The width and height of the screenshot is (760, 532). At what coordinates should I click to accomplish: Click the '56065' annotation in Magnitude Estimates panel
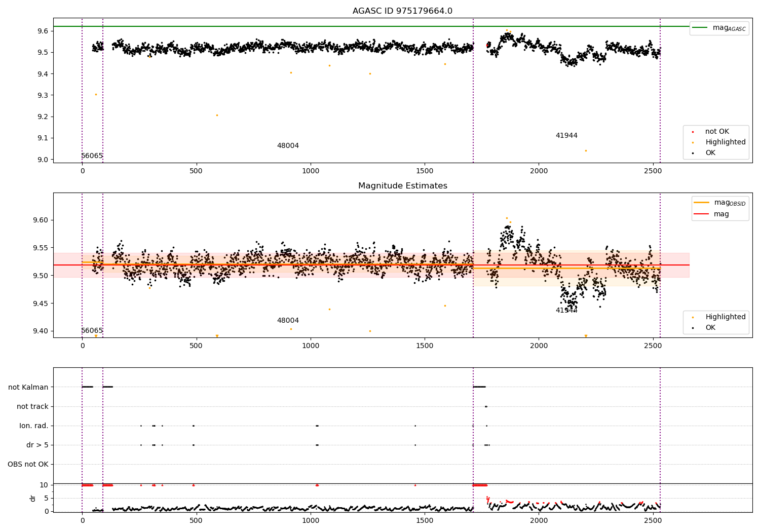92,331
